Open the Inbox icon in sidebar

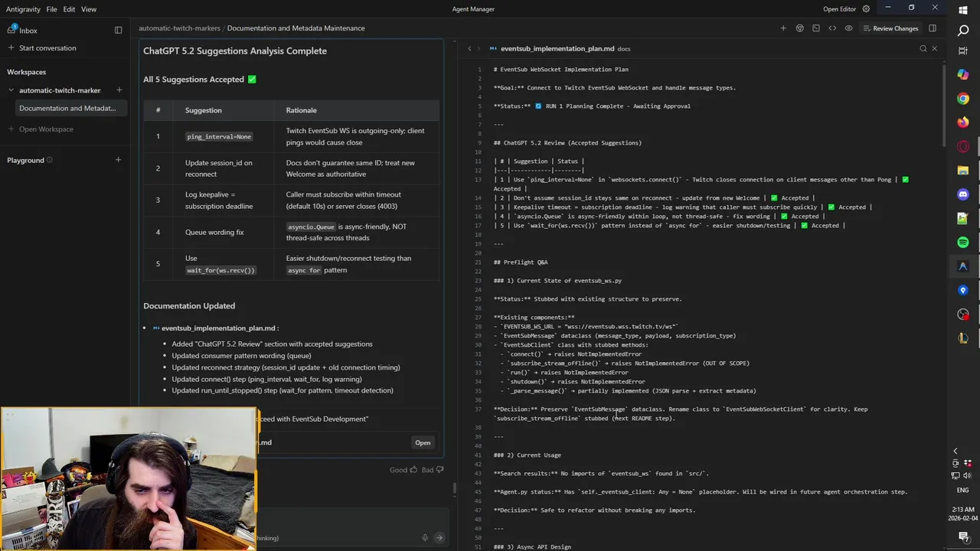[11, 30]
